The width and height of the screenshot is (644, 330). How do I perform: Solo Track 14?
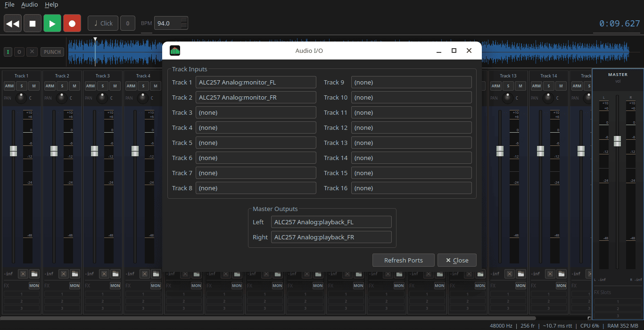pos(549,86)
